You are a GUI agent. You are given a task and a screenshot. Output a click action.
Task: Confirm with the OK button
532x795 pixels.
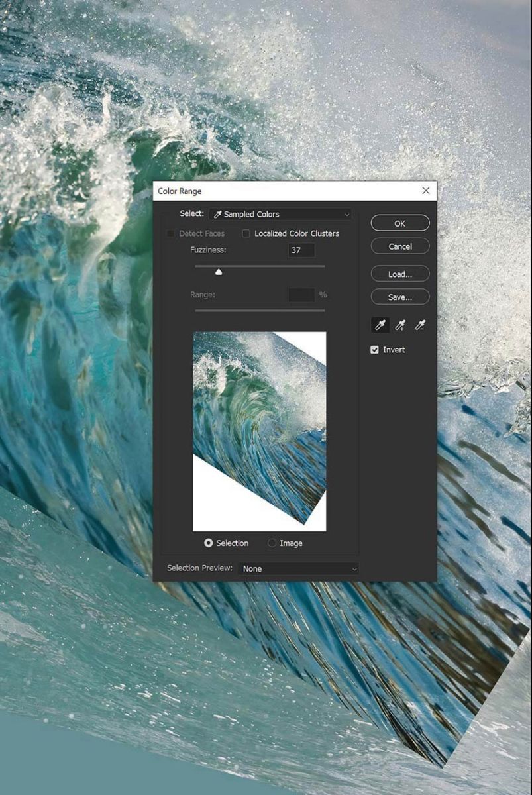[x=400, y=223]
